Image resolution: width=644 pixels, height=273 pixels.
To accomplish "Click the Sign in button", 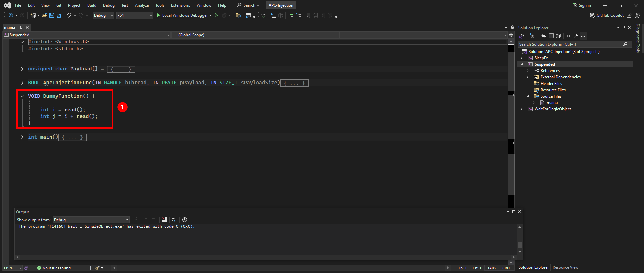I will click(582, 5).
